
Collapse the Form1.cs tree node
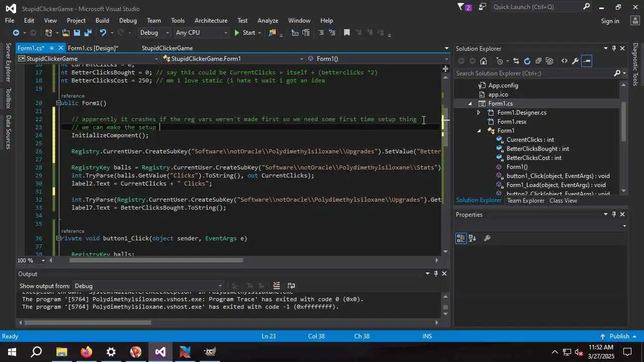[470, 104]
